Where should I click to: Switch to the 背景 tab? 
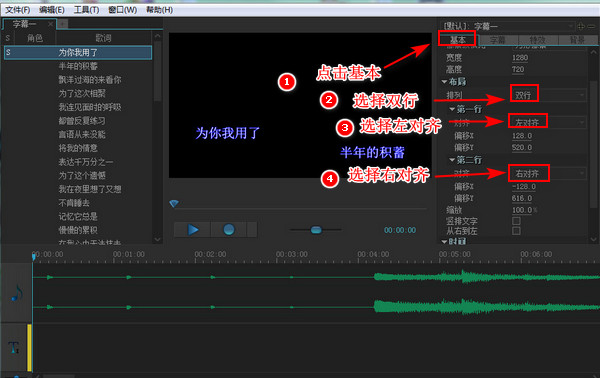(x=577, y=40)
